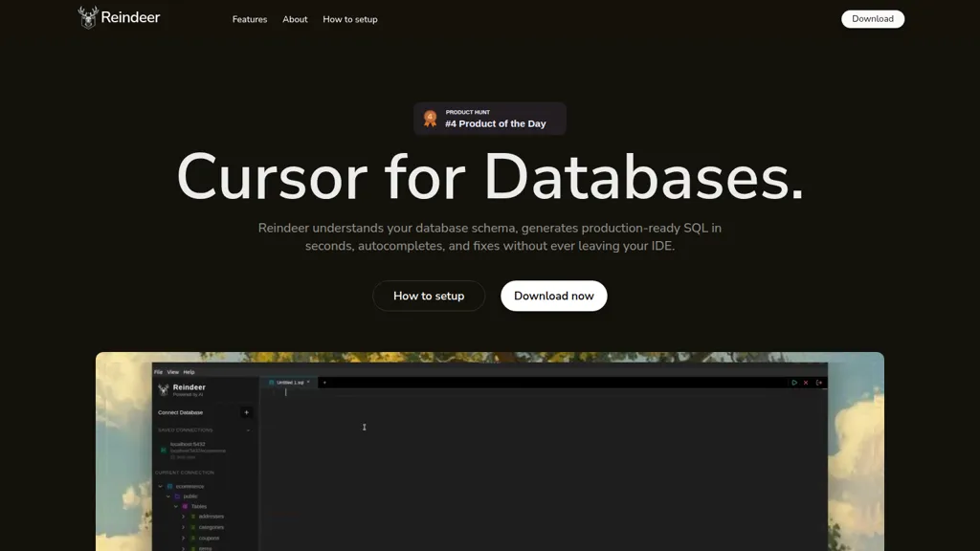This screenshot has width=980, height=551.
Task: Click into the SQL editor text area
Action: [544, 469]
